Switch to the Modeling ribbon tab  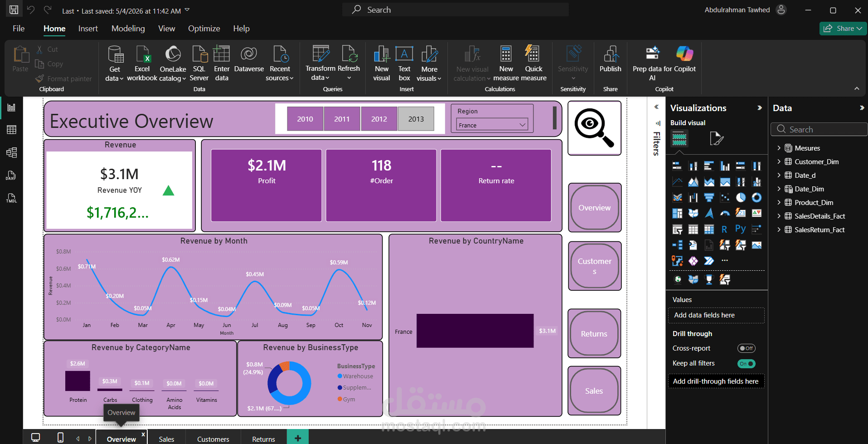128,29
